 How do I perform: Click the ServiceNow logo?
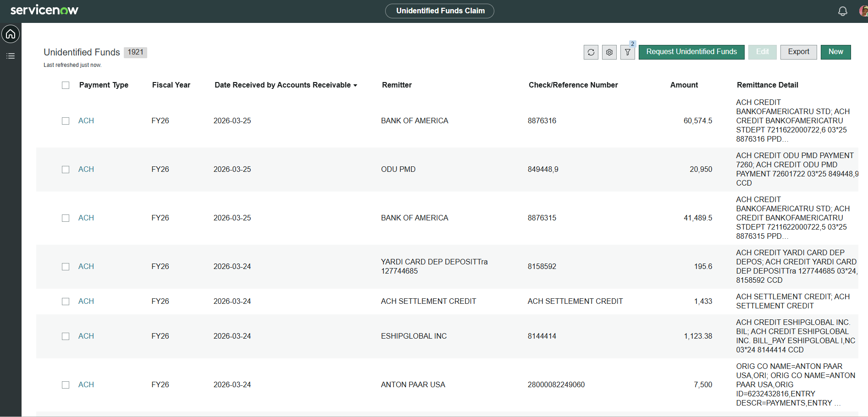coord(44,10)
